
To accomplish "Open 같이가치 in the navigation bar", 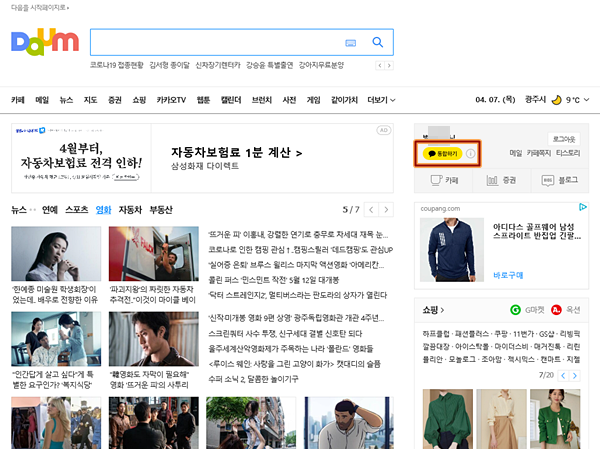I will [344, 100].
